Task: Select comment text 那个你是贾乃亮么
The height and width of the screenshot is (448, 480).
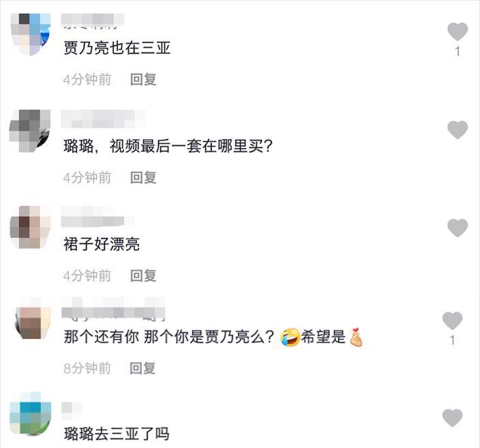Action: pos(209,337)
